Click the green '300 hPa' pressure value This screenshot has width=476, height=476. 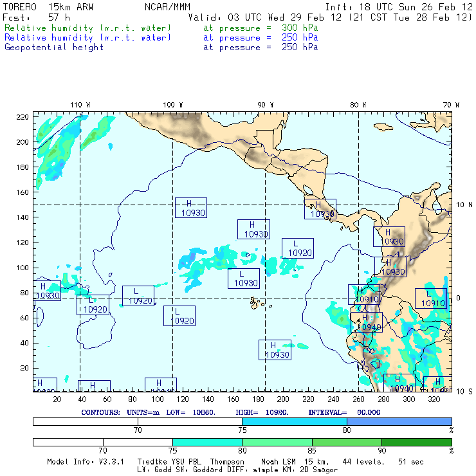[300, 28]
